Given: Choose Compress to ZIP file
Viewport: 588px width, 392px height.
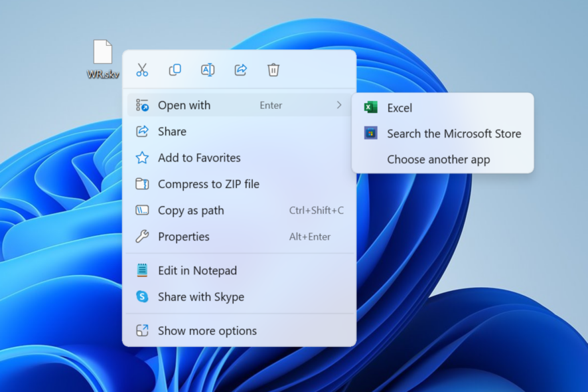Looking at the screenshot, I should (x=240, y=184).
